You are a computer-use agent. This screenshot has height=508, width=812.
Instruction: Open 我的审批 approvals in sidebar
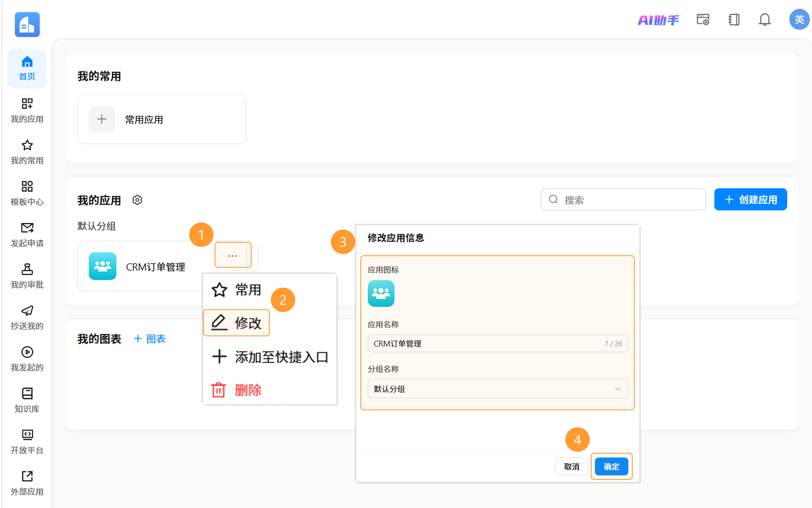[27, 276]
